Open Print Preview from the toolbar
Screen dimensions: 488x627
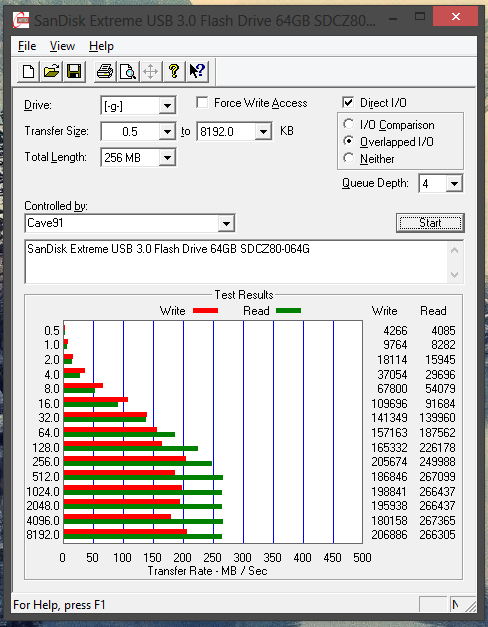[x=128, y=72]
